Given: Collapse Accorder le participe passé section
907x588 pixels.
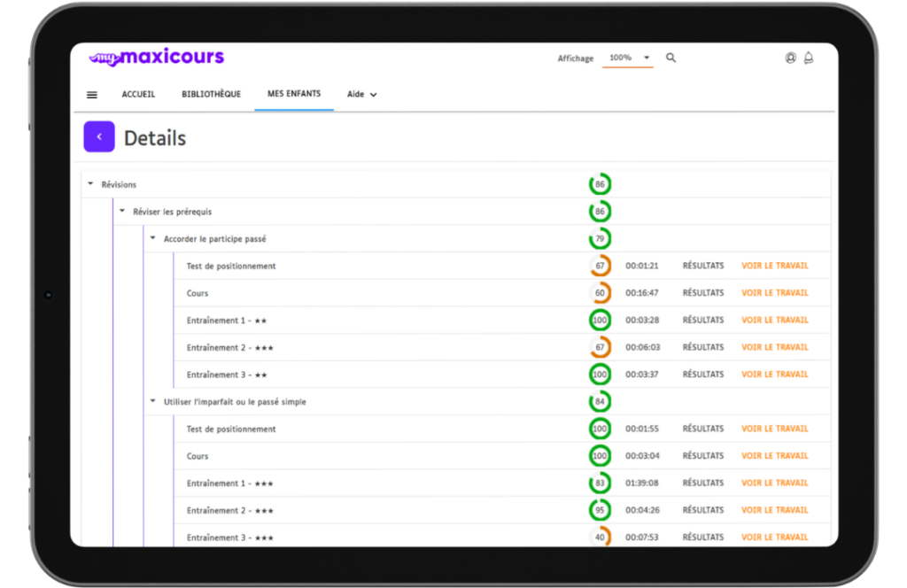Looking at the screenshot, I should [152, 238].
